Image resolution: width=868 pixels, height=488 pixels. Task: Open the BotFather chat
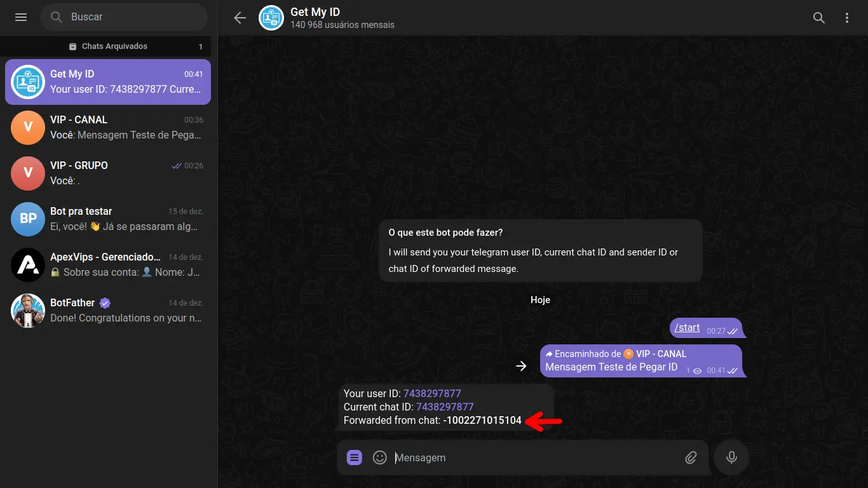(x=108, y=311)
